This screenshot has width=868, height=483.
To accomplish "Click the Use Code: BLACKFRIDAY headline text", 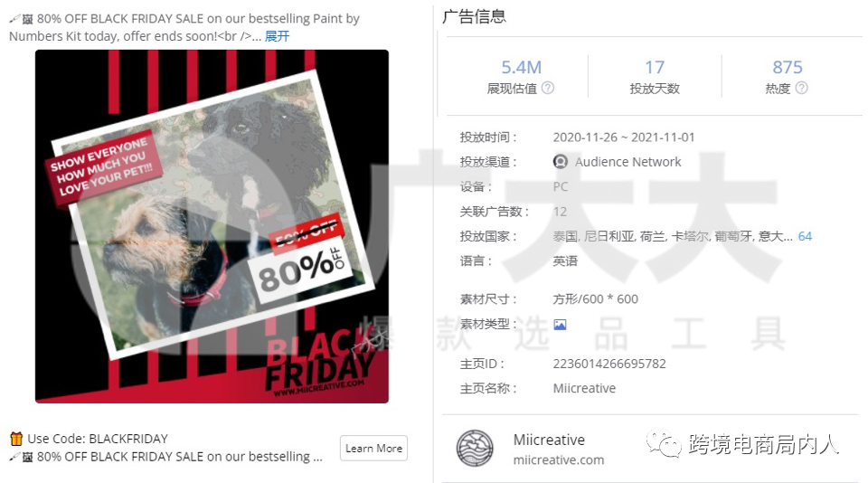I will pos(98,439).
